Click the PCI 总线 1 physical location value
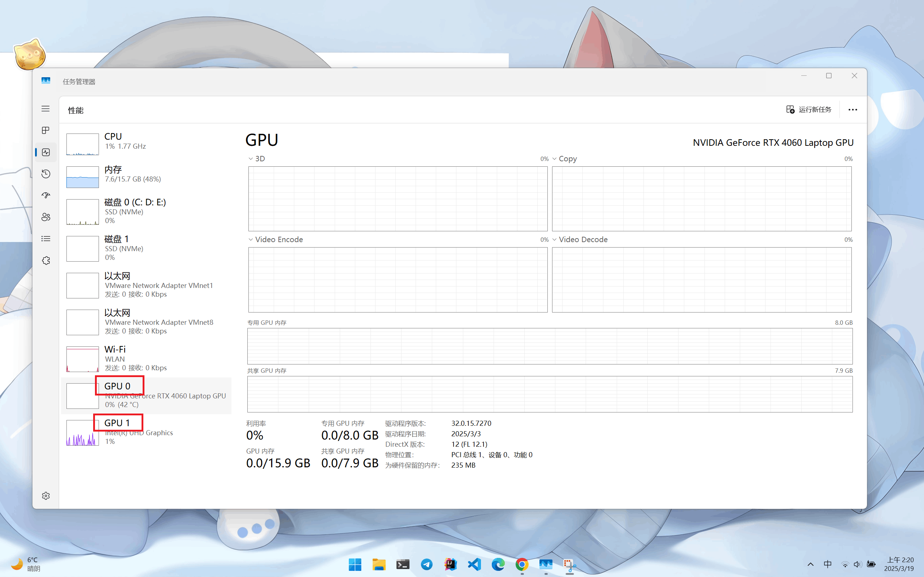Viewport: 924px width, 577px height. (492, 455)
